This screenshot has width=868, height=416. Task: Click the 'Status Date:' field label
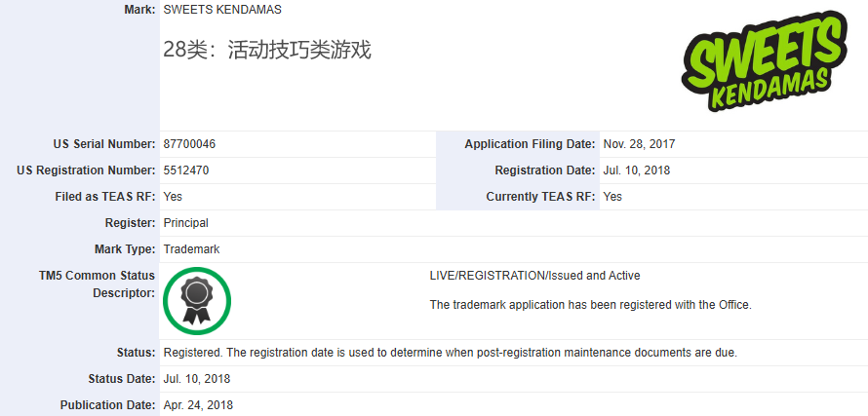[122, 379]
